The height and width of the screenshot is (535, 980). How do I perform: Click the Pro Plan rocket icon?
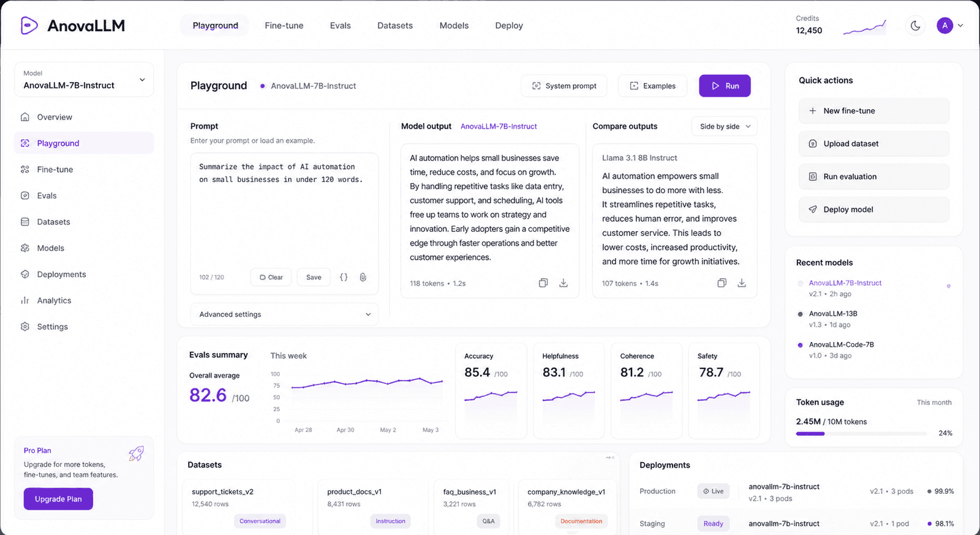point(136,453)
